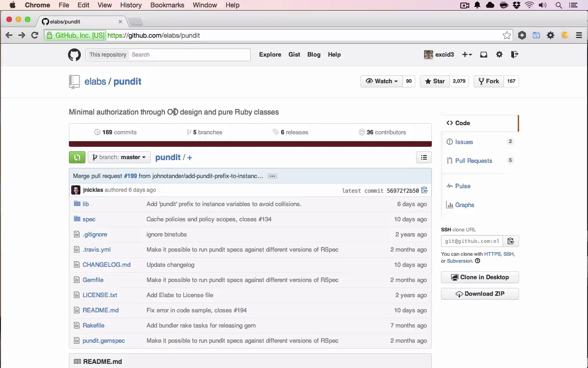Click the file list view icon

pyautogui.click(x=424, y=157)
